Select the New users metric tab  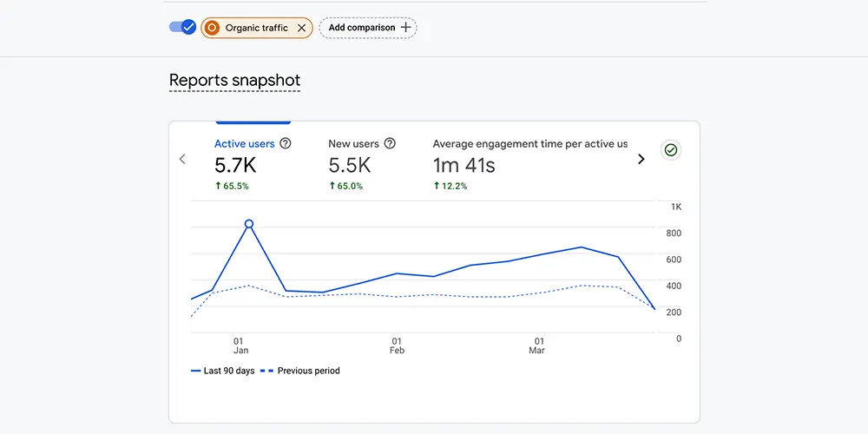(x=353, y=144)
